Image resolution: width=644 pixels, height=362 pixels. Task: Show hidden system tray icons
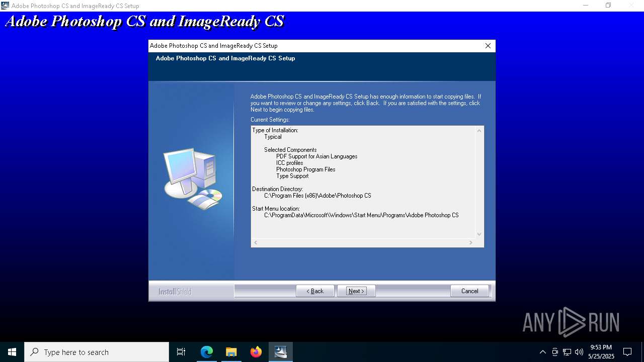point(542,352)
